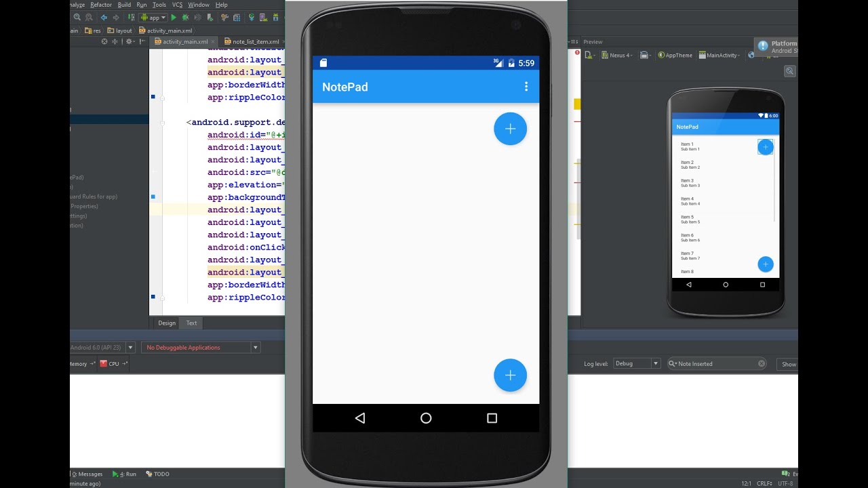Open the Nexus 4 device dropdown in Preview

click(x=616, y=56)
